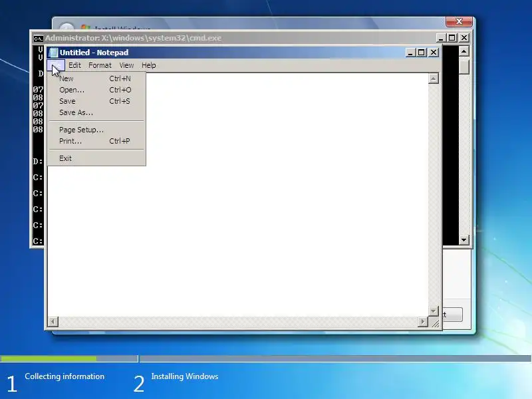532x399 pixels.
Task: Click the Notepad window resize grip
Action: (x=434, y=323)
